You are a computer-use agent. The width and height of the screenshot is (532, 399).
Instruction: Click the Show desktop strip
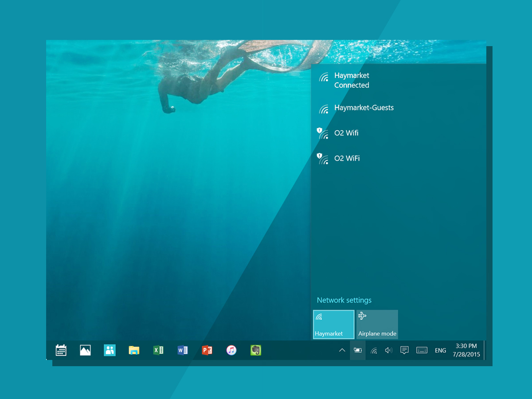[x=485, y=350]
